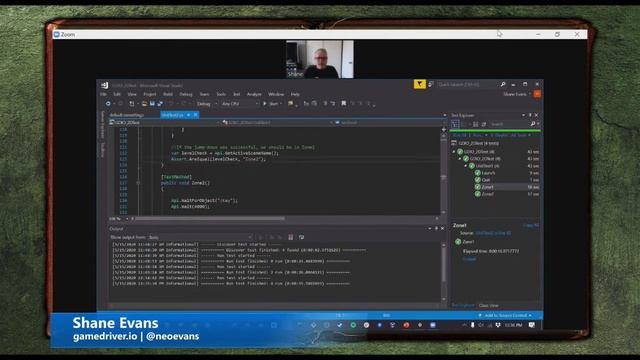
Task: Click the Save icon in toolbar
Action: click(x=152, y=104)
